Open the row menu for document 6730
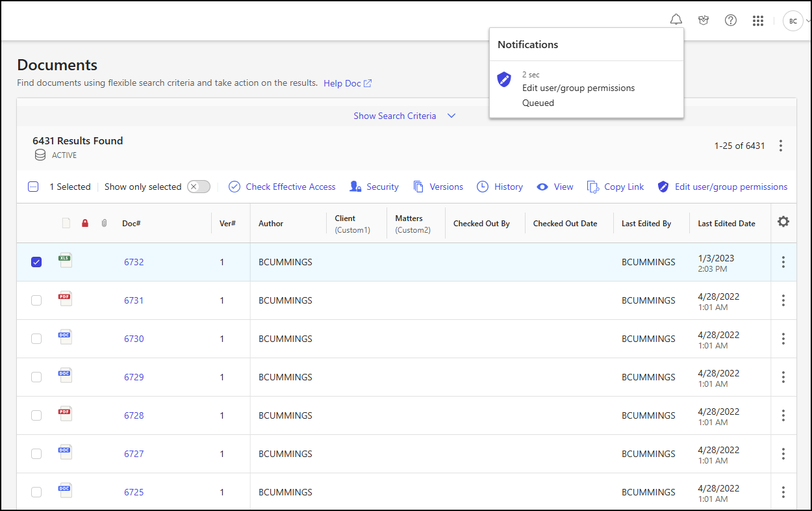This screenshot has height=511, width=812. tap(783, 339)
